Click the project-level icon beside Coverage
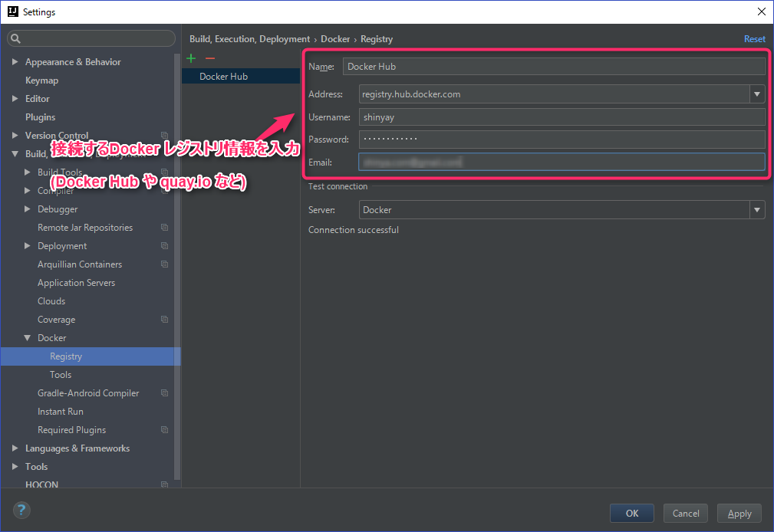774x532 pixels. click(x=164, y=320)
